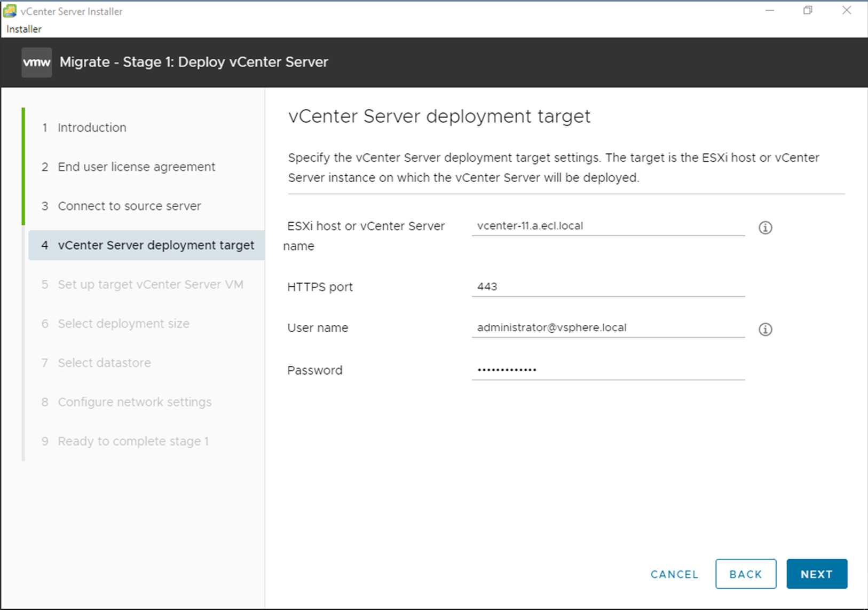This screenshot has width=868, height=610.
Task: Click the HTTPS port field showing 443
Action: 608,287
